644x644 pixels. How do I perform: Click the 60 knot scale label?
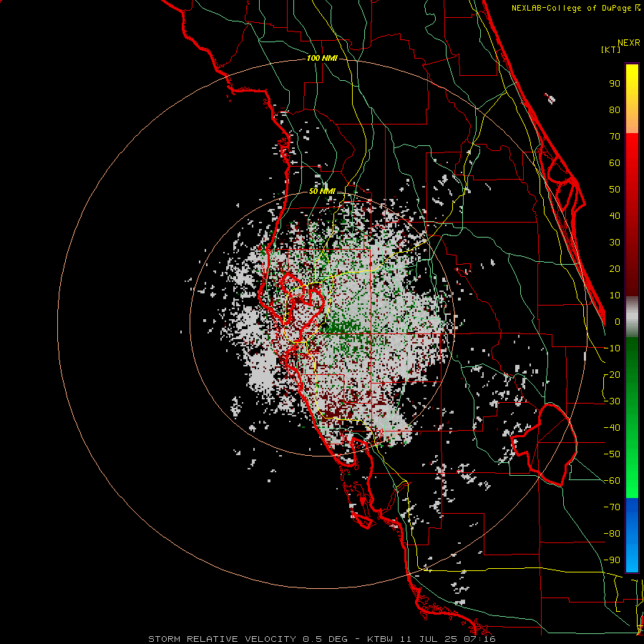(615, 162)
